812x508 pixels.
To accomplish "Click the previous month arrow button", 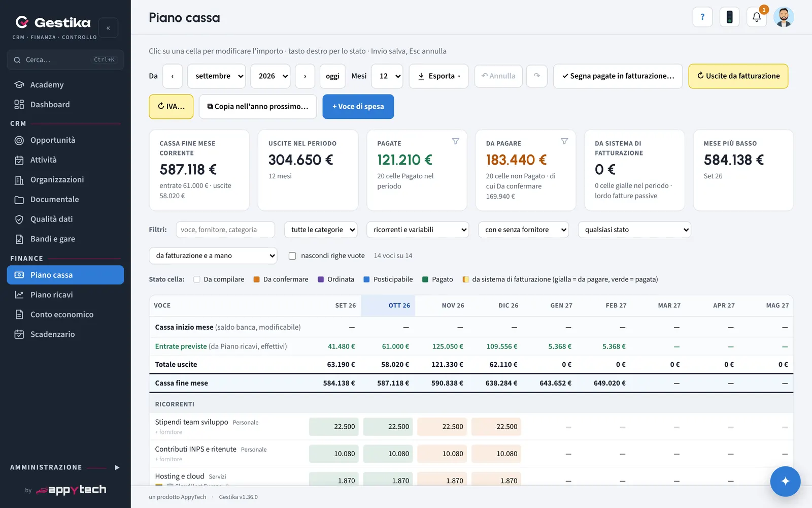I will pyautogui.click(x=173, y=76).
